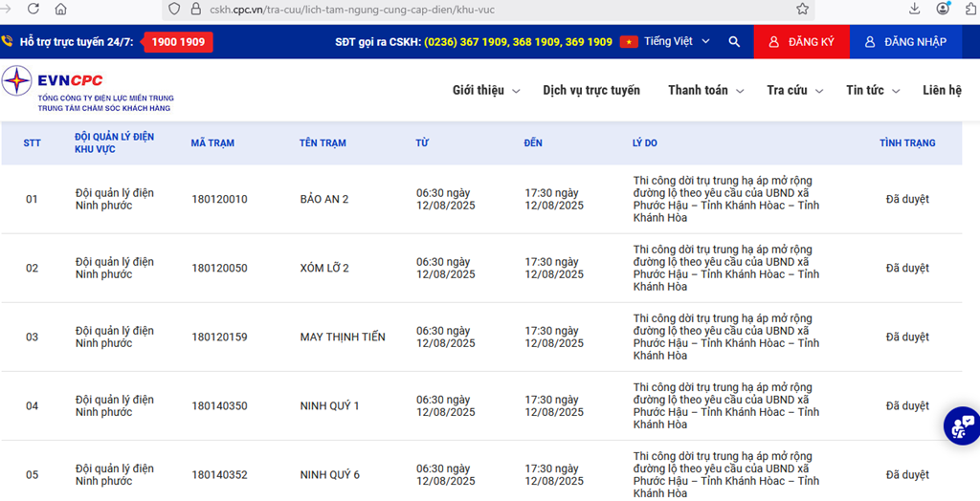This screenshot has height=501, width=980.
Task: Open the Tiếng Việt language dropdown
Action: [x=667, y=42]
